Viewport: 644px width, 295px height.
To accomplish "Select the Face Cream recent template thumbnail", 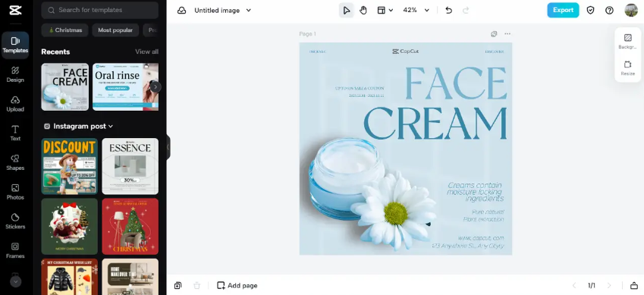I will pos(65,86).
